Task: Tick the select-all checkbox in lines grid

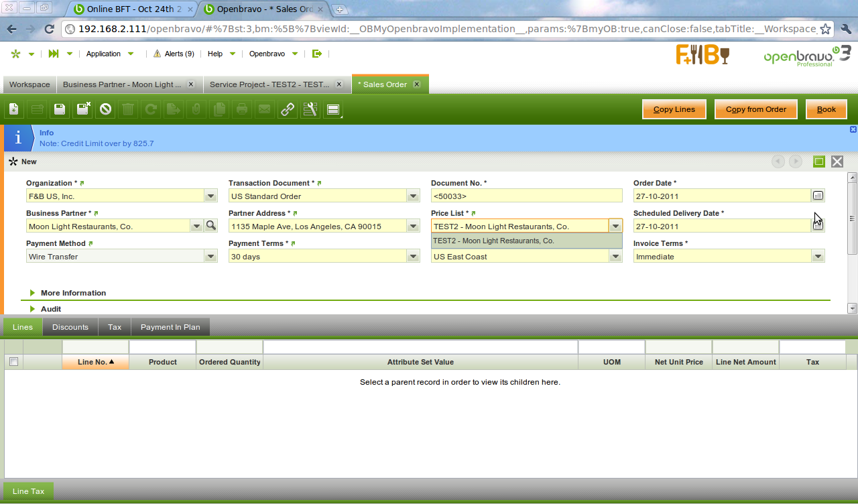Action: pos(13,362)
